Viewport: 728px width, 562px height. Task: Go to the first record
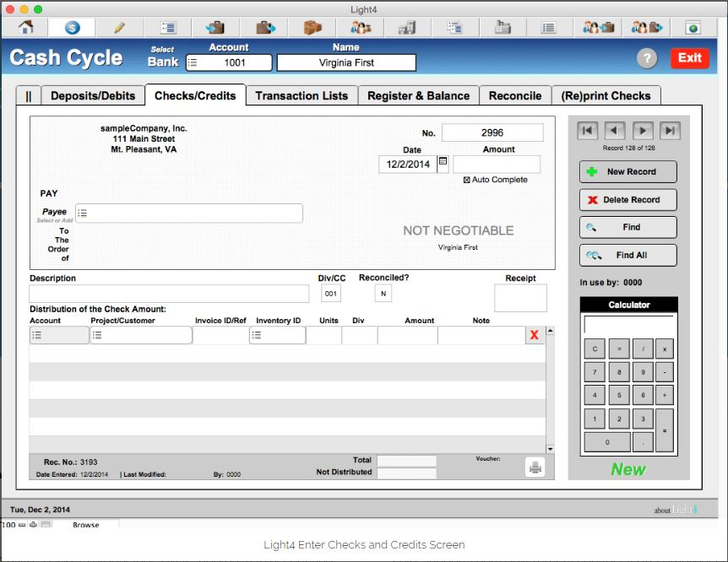click(x=588, y=131)
